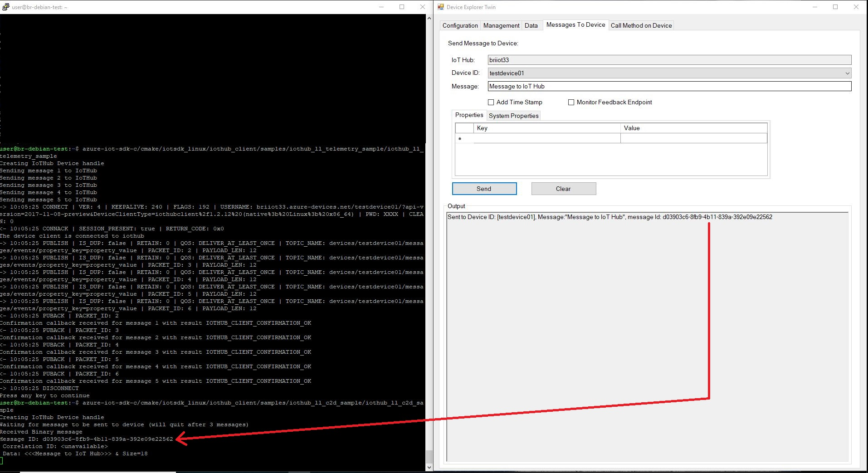Screen dimensions: 868x473
Task: Click the Send button
Action: point(484,189)
